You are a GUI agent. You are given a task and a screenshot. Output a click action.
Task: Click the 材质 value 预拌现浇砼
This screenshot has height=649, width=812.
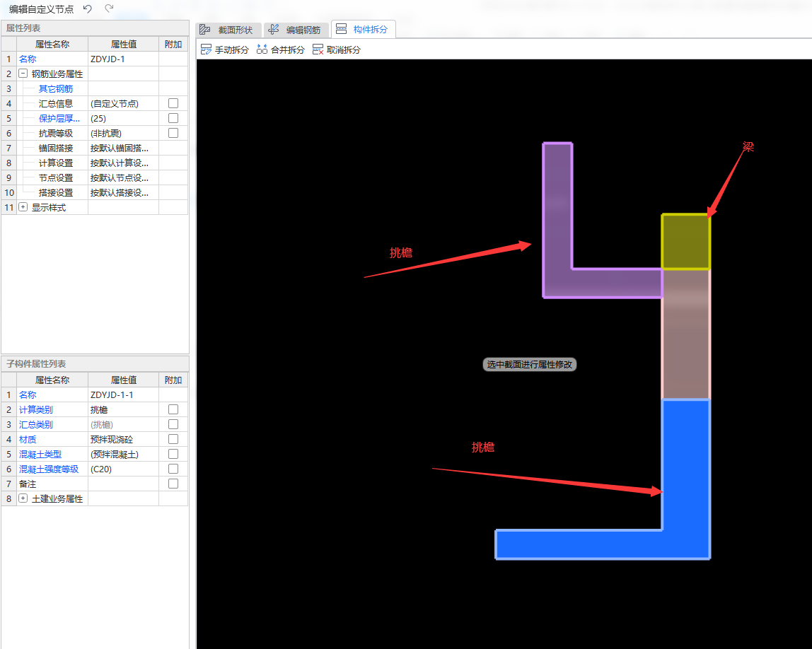tap(123, 440)
